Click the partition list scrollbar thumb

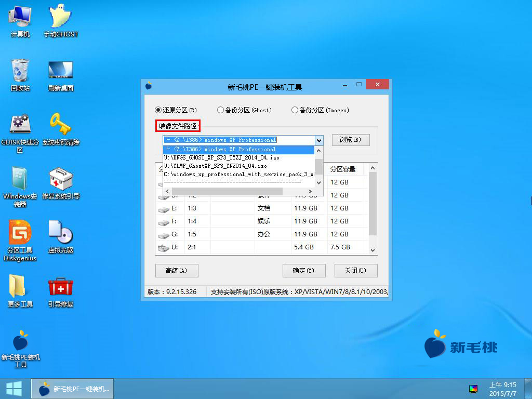point(373,204)
